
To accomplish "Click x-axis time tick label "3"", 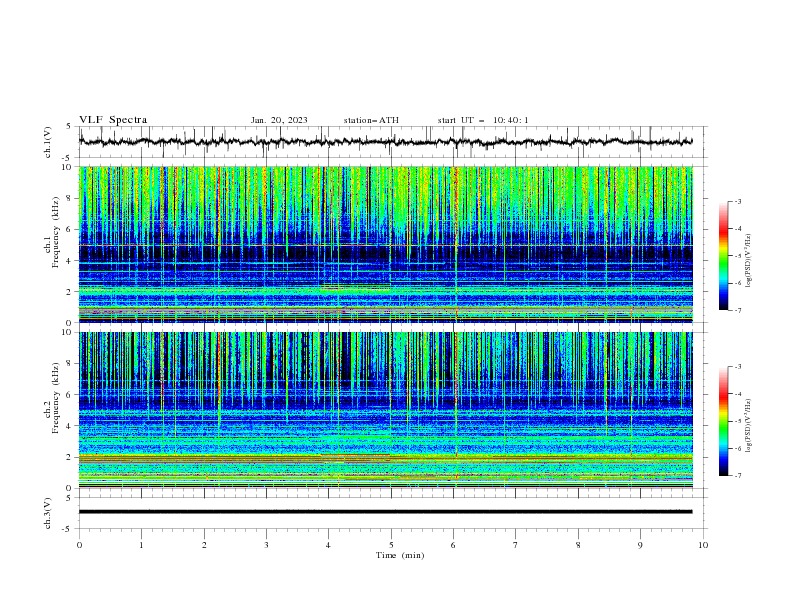I will pos(266,545).
